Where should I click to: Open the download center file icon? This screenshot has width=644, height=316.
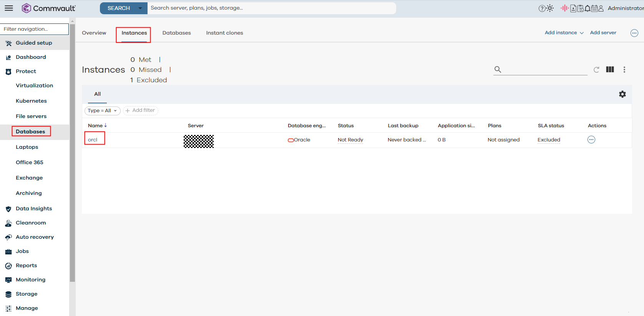click(x=573, y=8)
